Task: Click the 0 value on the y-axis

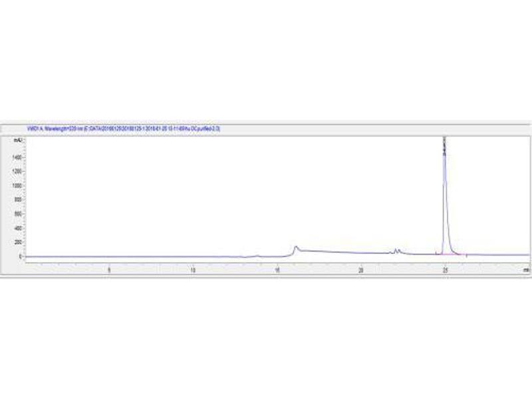Action: pos(22,256)
